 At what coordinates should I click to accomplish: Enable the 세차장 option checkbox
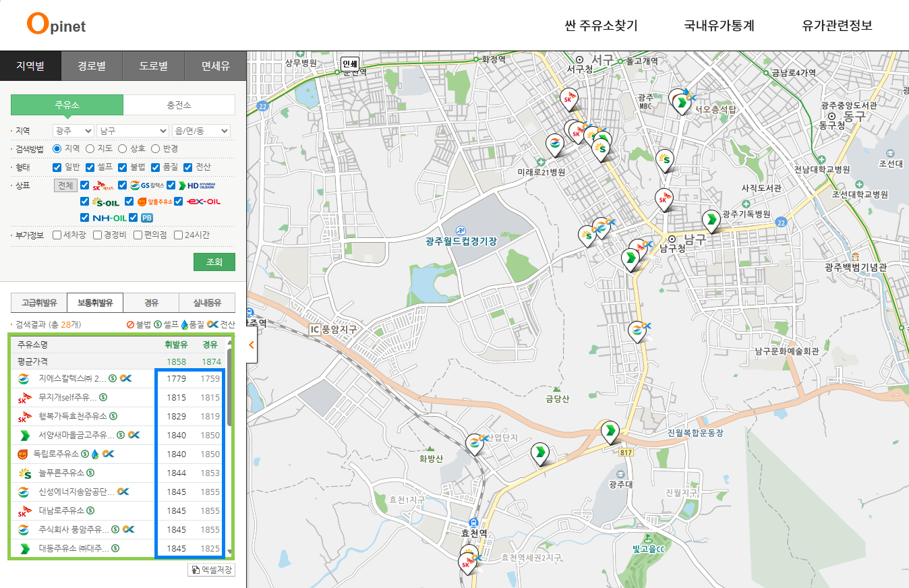[57, 235]
